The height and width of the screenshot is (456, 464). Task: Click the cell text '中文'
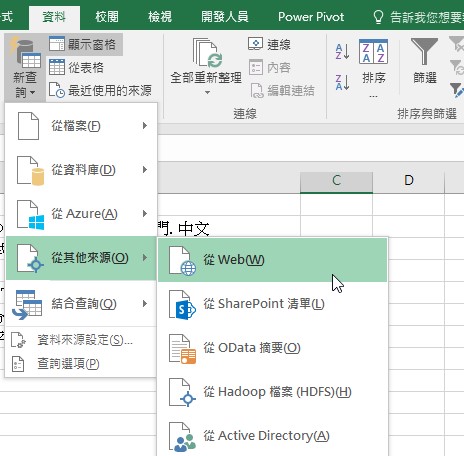click(x=194, y=229)
